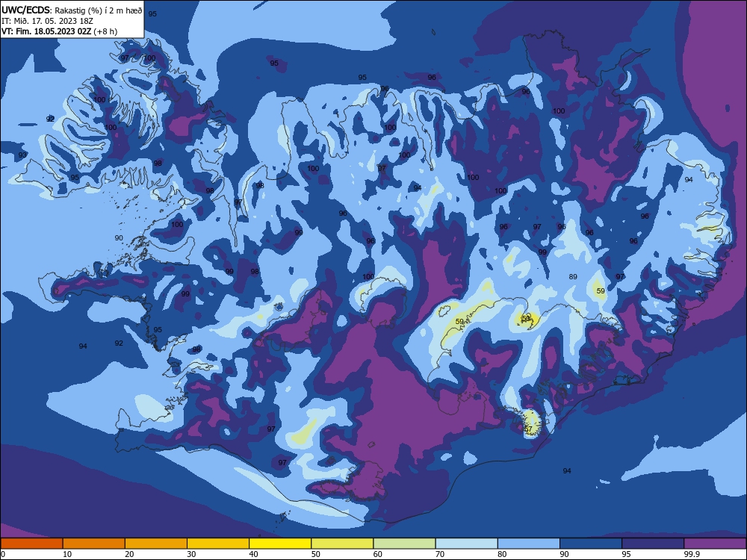
Task: Click the valid time line 'VT: Fim. 18.05.2023 02Z (+8 h)'
Action: tap(59, 31)
